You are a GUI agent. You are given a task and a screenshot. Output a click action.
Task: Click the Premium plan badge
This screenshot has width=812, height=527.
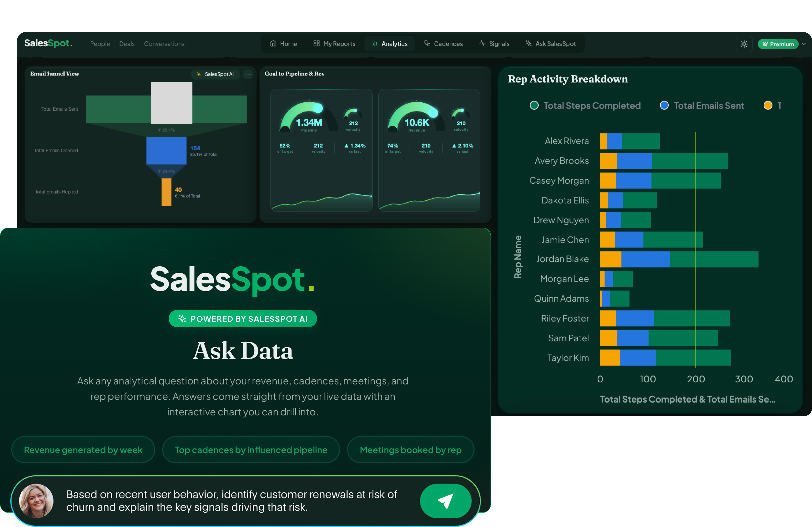(778, 44)
